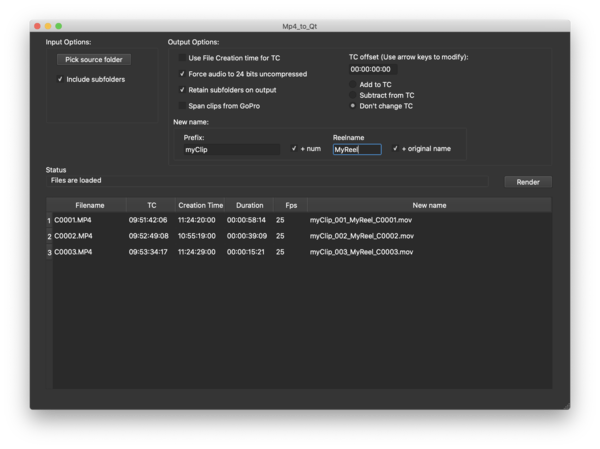Click the Creation Time column header
Screen dimensions: 600x449
coord(200,205)
